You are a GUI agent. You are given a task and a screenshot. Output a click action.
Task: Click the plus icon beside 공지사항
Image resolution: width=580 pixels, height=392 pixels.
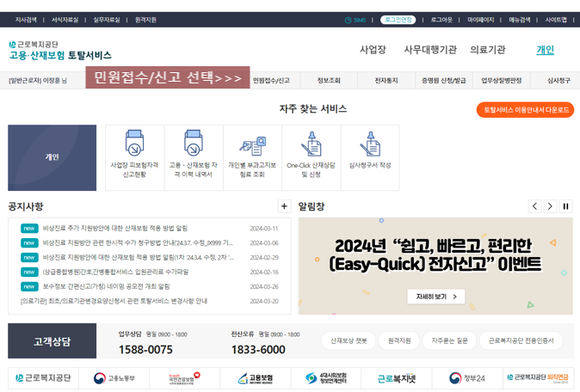[284, 206]
